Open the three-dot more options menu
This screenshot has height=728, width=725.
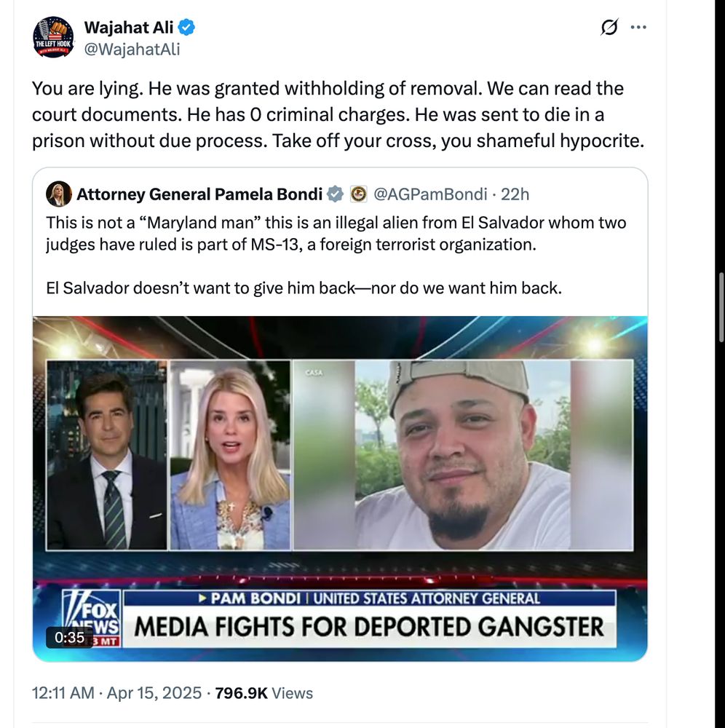(638, 28)
